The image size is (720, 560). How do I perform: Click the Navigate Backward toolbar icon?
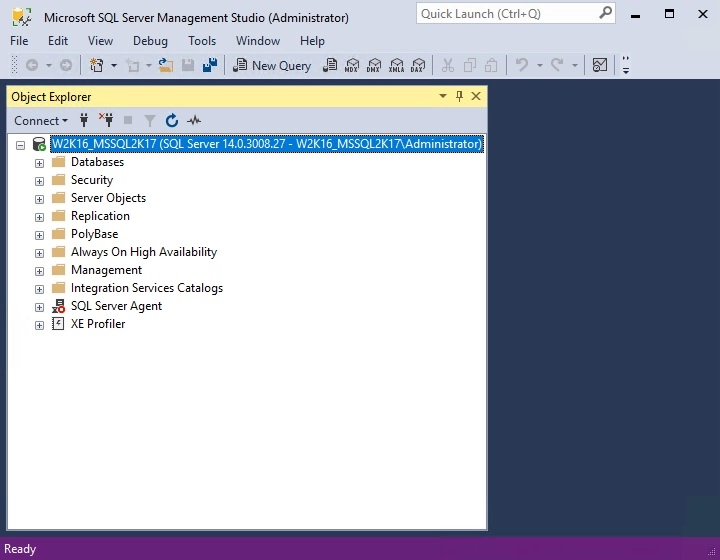tap(32, 66)
